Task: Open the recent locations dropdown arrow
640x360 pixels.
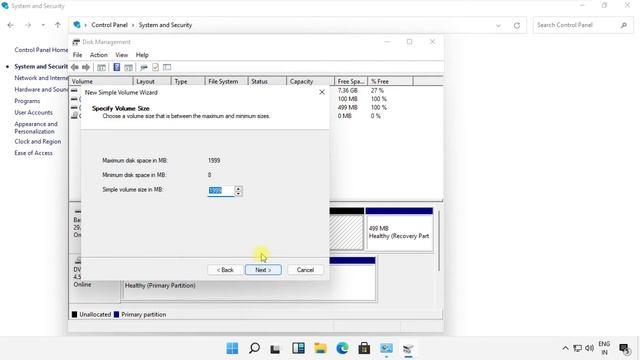Action: (43, 25)
